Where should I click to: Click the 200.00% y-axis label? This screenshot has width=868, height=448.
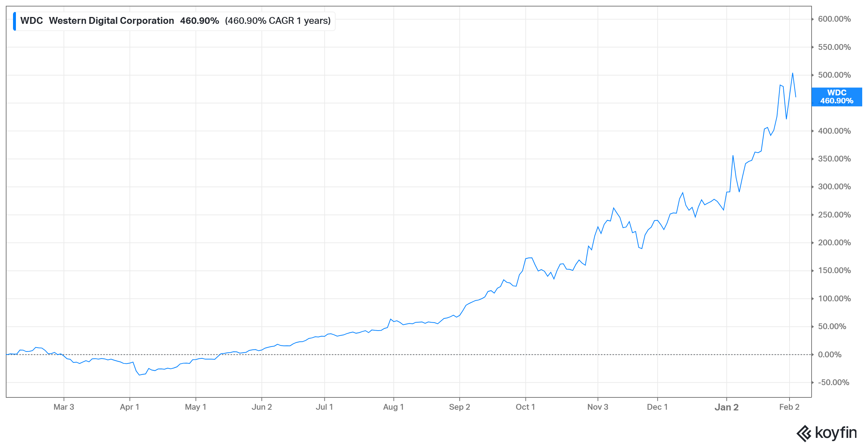pos(834,243)
